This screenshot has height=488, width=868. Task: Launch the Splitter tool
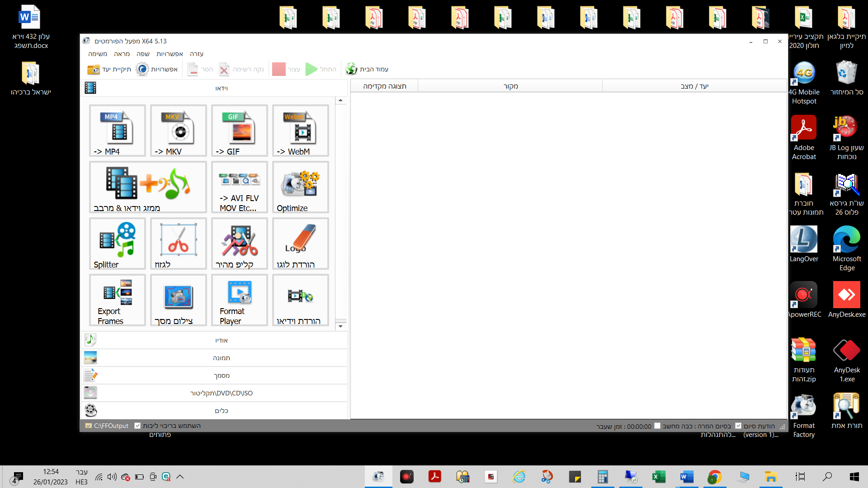coord(117,244)
